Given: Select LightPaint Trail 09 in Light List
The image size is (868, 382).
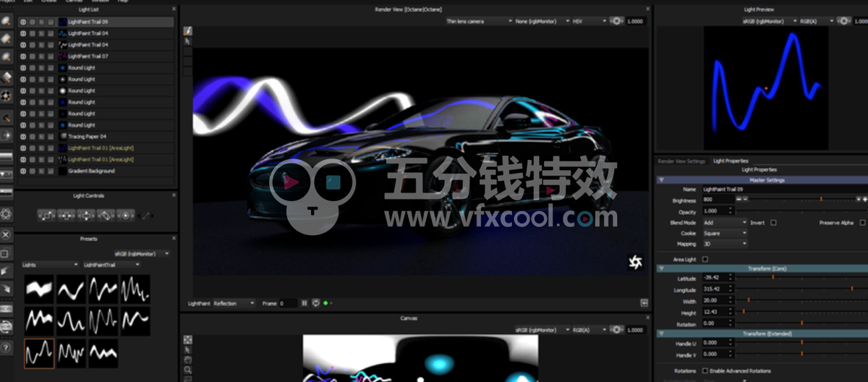Looking at the screenshot, I should click(96, 22).
